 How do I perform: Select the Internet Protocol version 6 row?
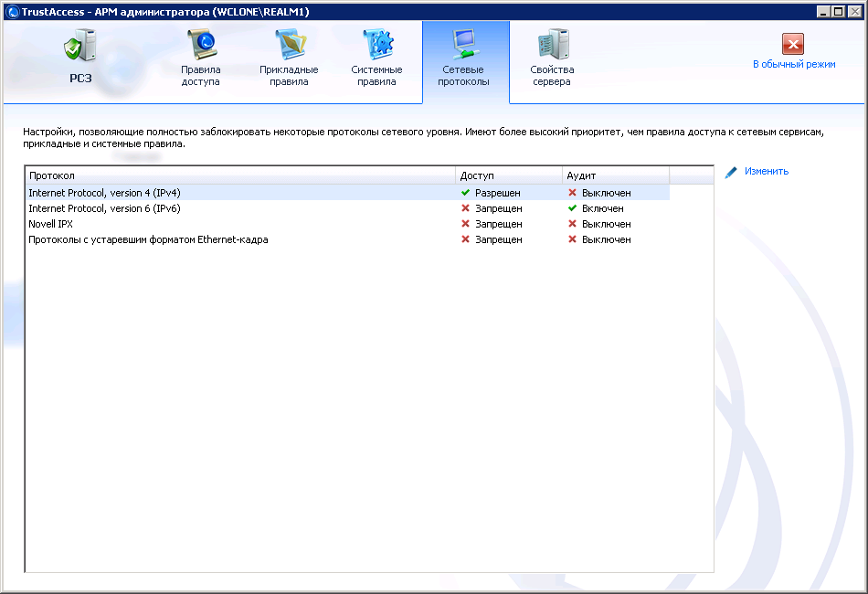[104, 208]
